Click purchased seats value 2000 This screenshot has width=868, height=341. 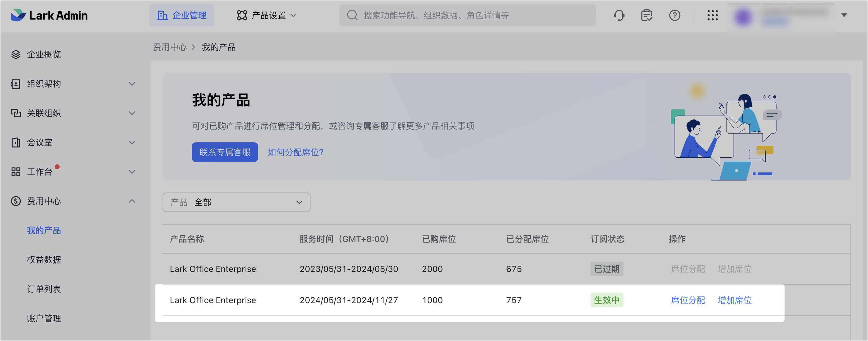coord(432,269)
